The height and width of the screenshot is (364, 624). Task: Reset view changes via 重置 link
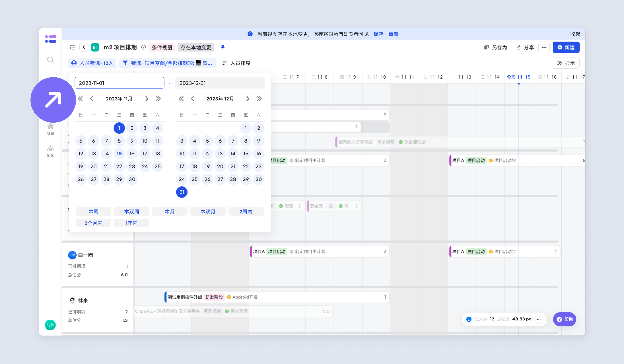click(x=394, y=34)
